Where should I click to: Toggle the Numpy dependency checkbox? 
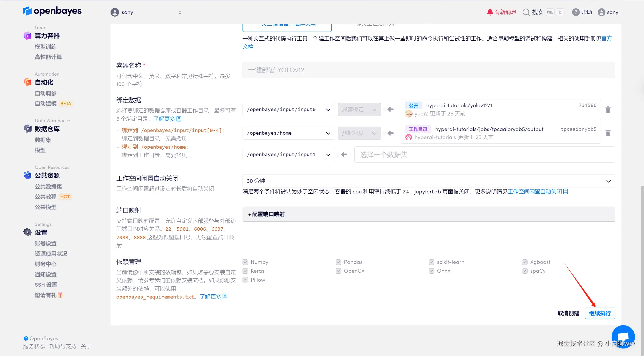(245, 262)
